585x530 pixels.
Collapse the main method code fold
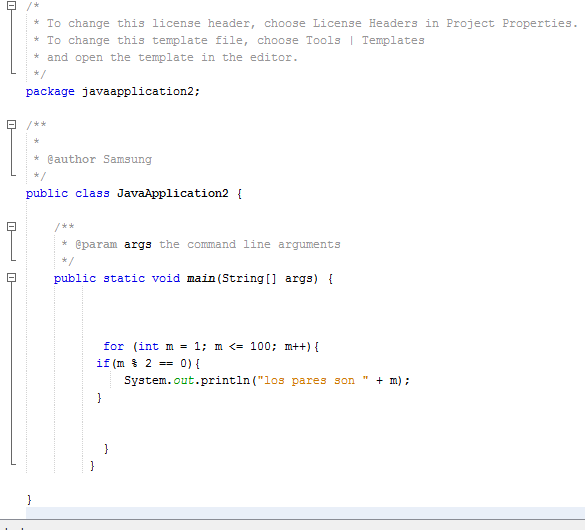(12, 277)
